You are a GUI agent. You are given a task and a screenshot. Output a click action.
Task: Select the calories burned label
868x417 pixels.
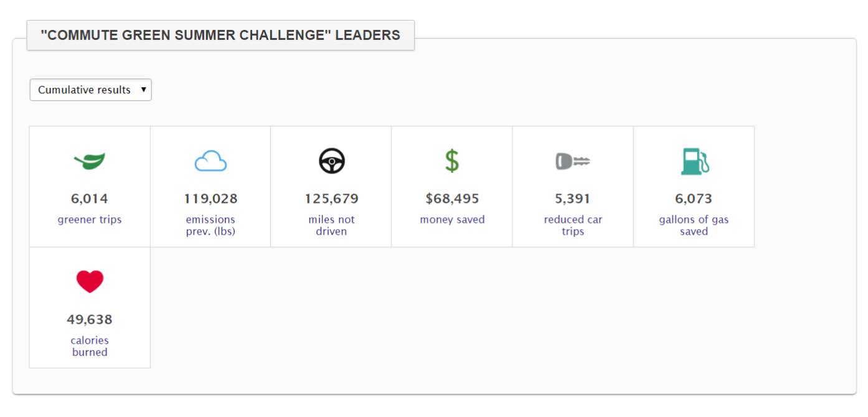click(90, 346)
